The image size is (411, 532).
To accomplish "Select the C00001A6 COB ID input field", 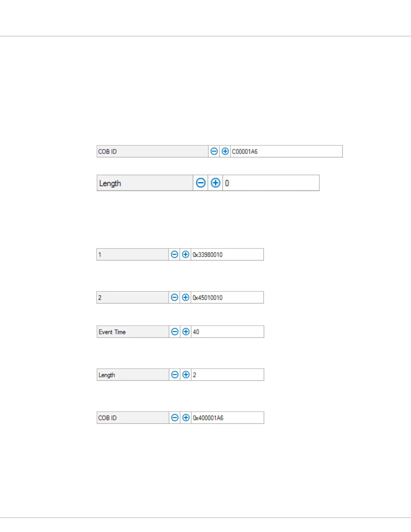I will (286, 151).
